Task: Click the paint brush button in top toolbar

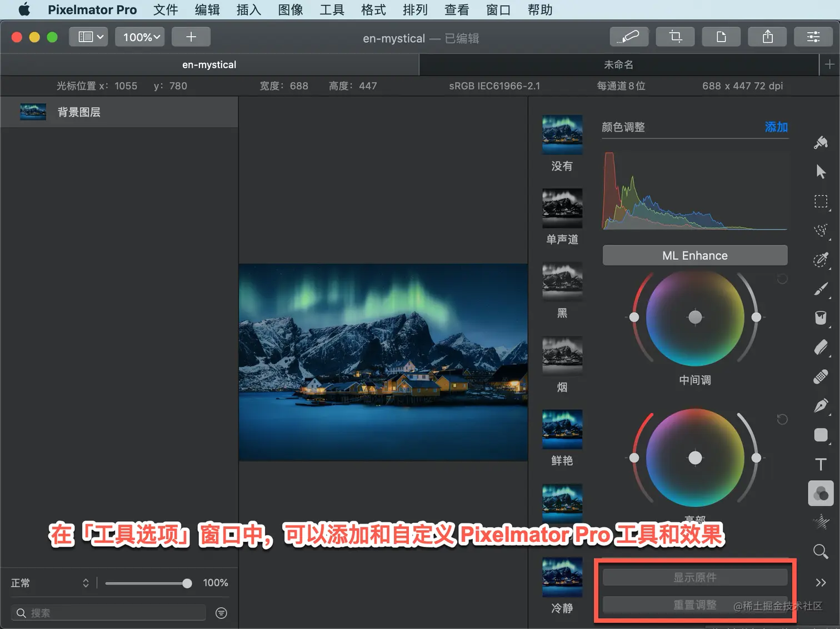Action: pyautogui.click(x=629, y=37)
